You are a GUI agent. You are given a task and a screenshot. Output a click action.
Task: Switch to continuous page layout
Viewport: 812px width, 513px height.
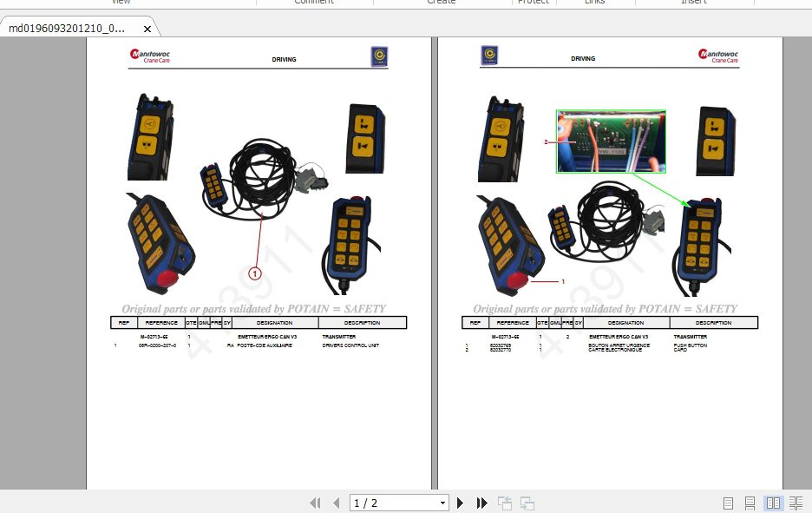tap(750, 503)
